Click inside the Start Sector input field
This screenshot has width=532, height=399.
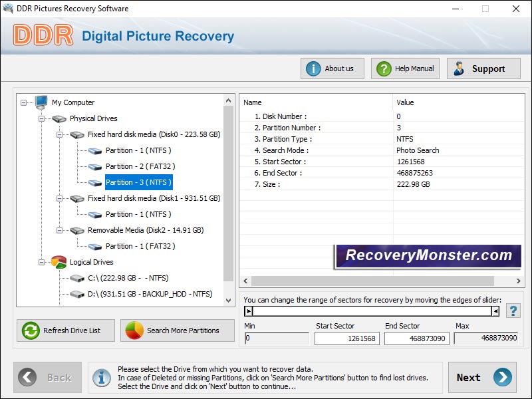[346, 338]
